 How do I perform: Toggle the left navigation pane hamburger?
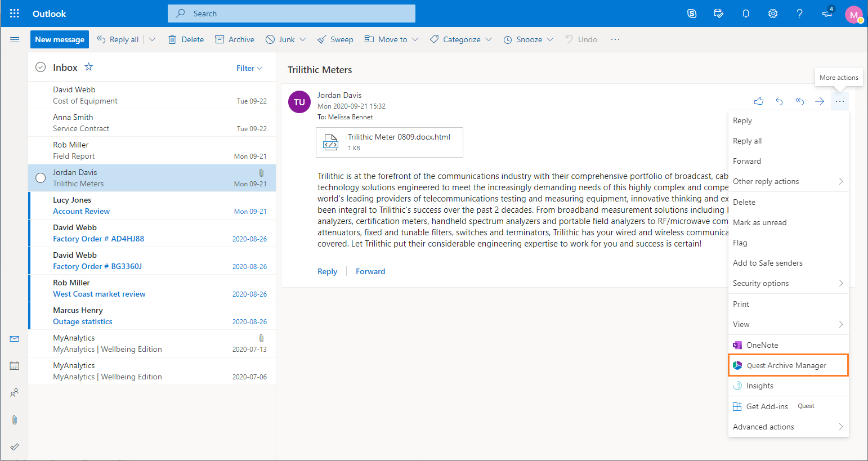click(x=15, y=39)
